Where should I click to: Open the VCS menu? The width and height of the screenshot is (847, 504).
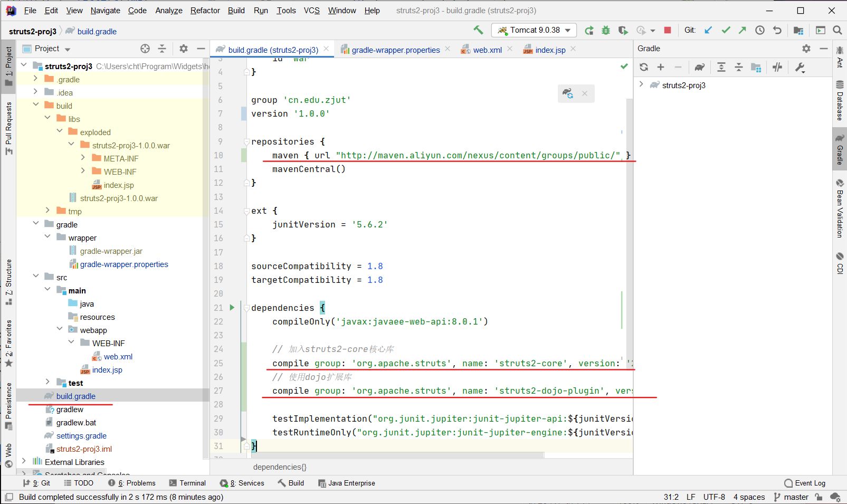[312, 11]
